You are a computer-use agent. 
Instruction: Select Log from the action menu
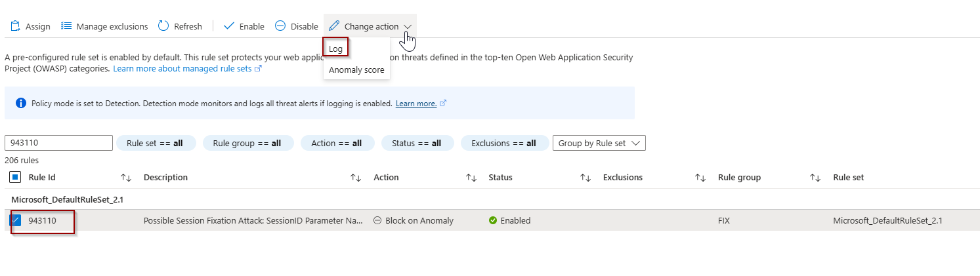(335, 49)
